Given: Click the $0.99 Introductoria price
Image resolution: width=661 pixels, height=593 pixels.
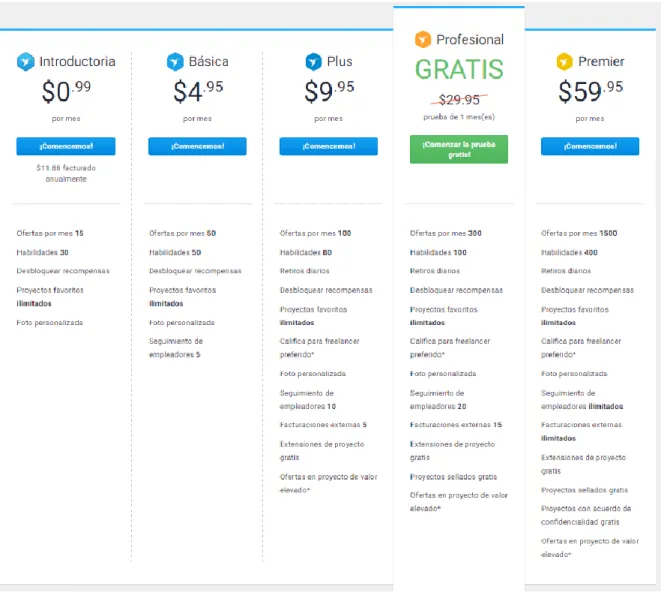Looking at the screenshot, I should [x=66, y=91].
